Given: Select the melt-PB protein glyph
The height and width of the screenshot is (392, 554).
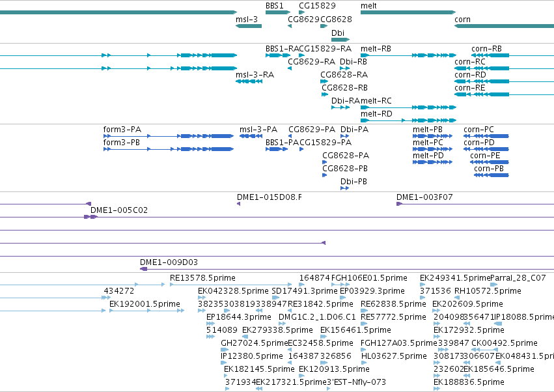Looking at the screenshot, I should click(432, 135).
